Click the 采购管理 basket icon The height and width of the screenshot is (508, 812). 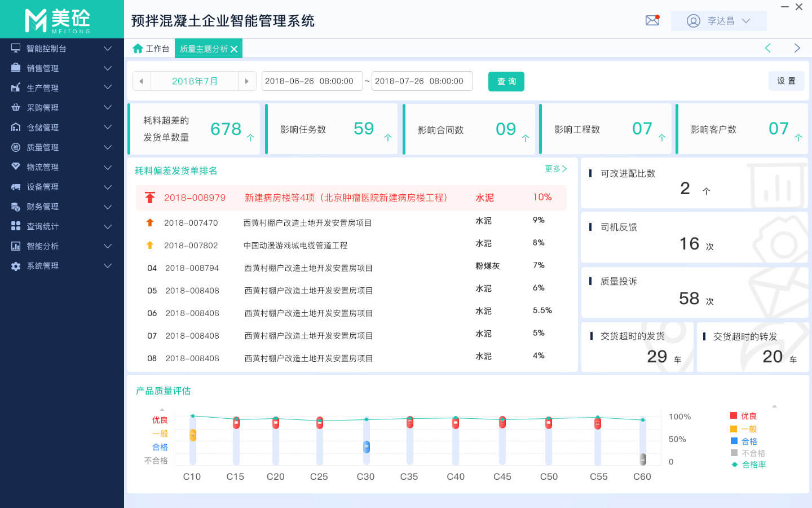(16, 107)
